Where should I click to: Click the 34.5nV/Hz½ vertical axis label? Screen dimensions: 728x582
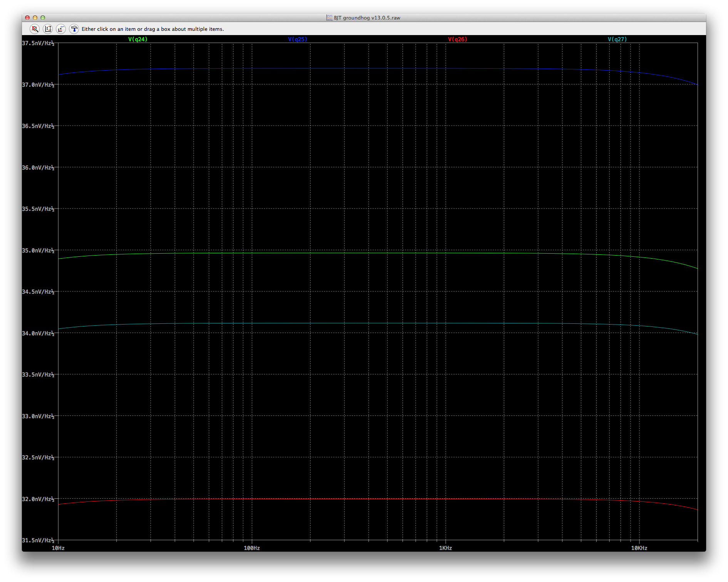click(x=38, y=292)
